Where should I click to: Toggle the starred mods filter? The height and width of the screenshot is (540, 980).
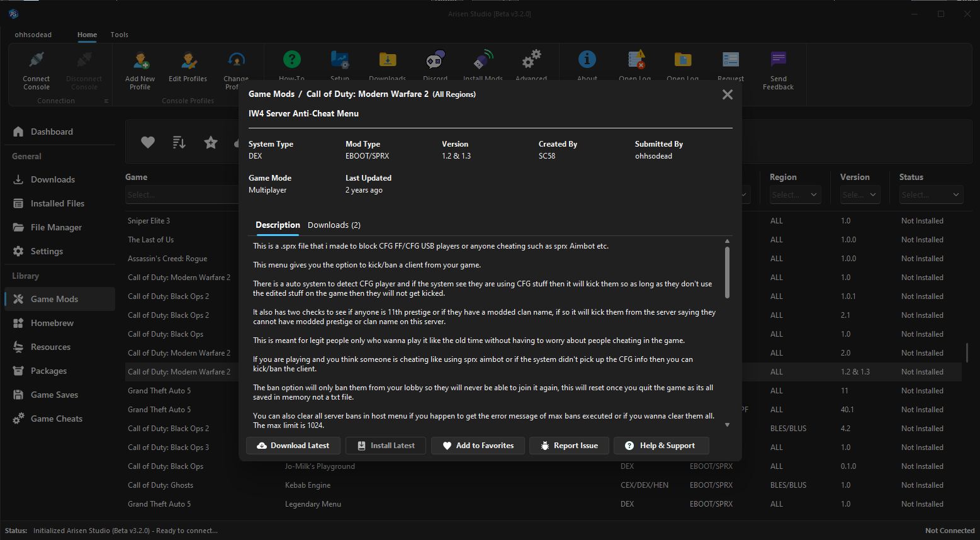pos(210,142)
